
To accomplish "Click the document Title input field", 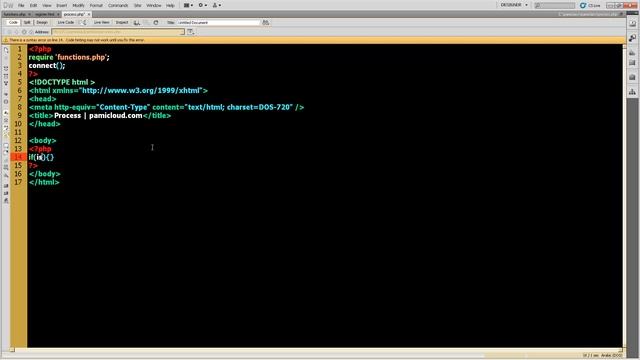I will pos(218,22).
